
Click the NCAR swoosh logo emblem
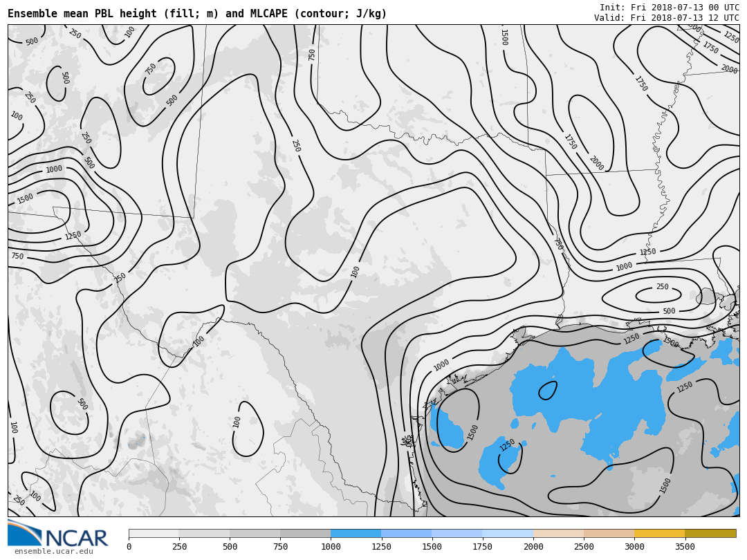[x=24, y=532]
